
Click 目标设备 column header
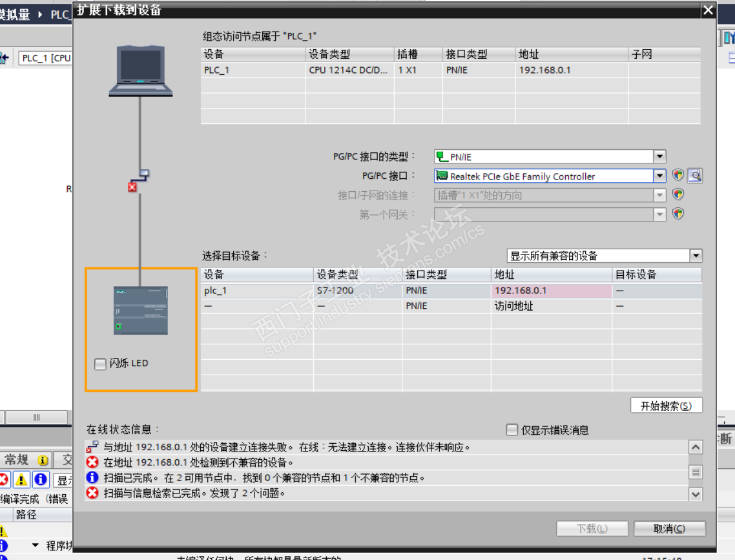pos(657,275)
